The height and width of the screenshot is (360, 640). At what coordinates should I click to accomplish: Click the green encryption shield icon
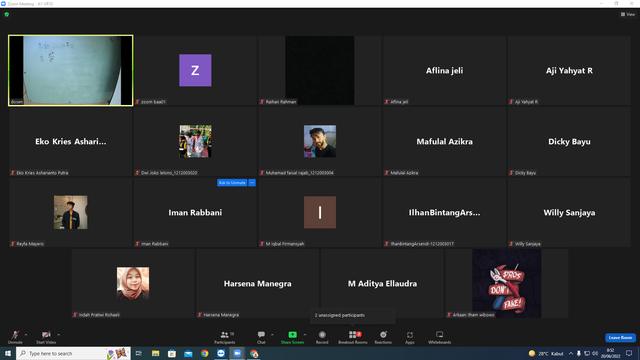(x=7, y=14)
